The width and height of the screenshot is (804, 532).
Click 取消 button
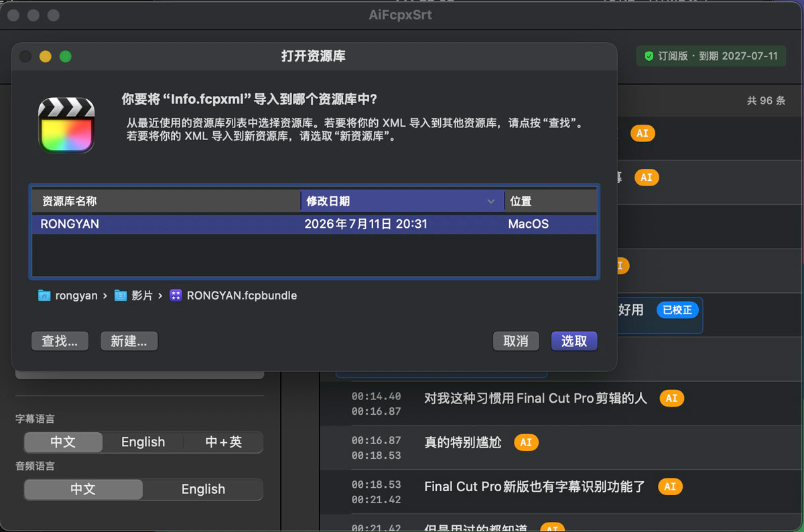click(x=516, y=341)
